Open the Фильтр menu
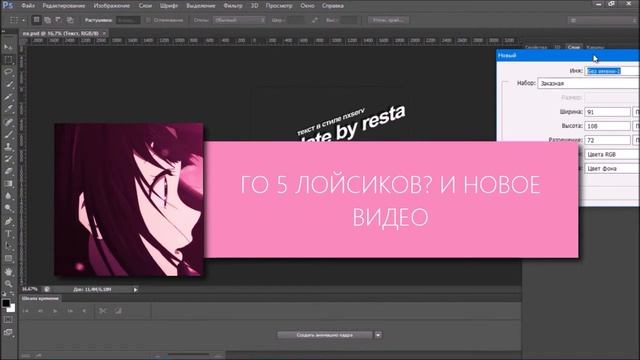Image resolution: width=640 pixels, height=360 pixels. (x=233, y=6)
